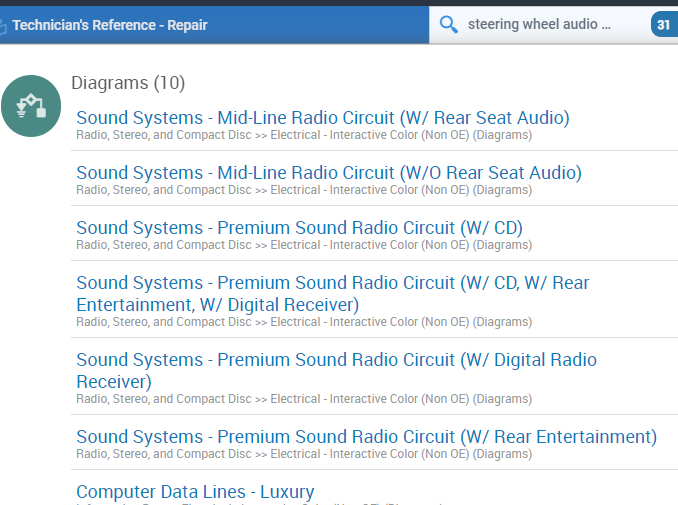The height and width of the screenshot is (505, 678).
Task: Click the Diagrams (10) section heading
Action: [128, 83]
